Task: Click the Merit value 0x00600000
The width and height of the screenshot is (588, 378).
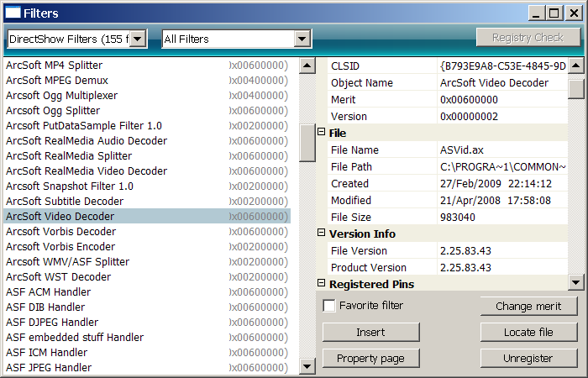Action: pos(502,100)
